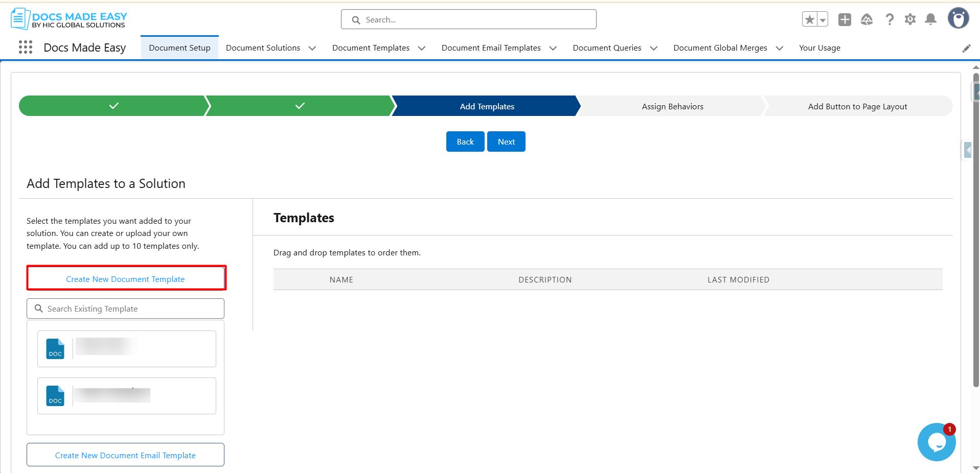Open the chat bubble widget
Screen dimensions: 980x473
(x=937, y=442)
